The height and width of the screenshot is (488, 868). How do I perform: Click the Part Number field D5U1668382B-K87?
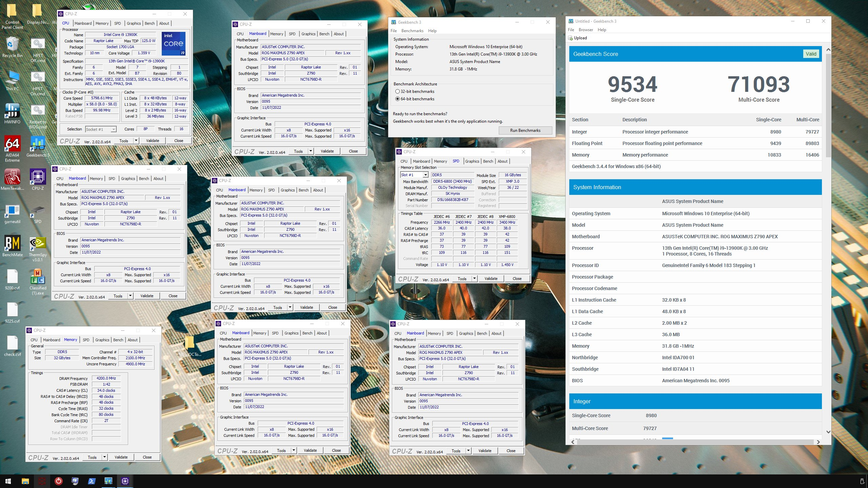click(453, 200)
